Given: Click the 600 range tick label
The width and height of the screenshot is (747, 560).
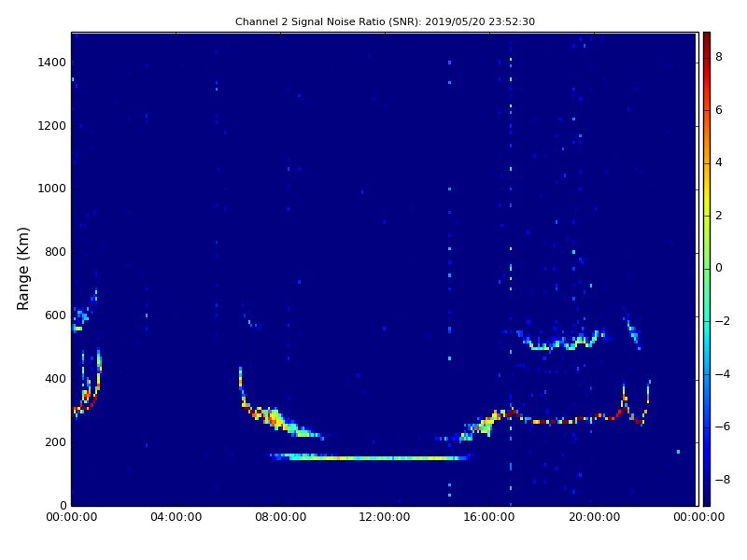Looking at the screenshot, I should (x=55, y=315).
